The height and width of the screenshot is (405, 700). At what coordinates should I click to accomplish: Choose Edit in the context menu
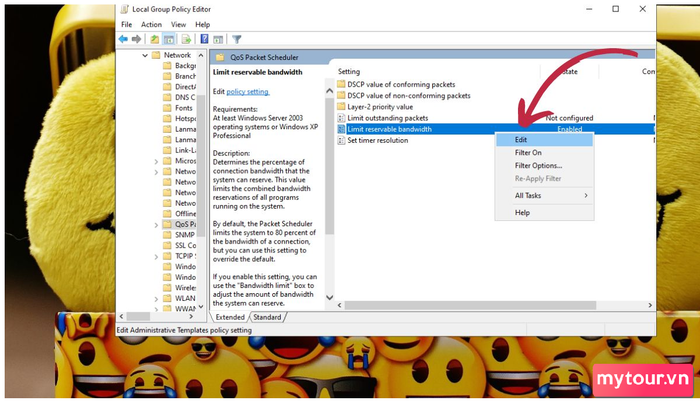(x=544, y=140)
